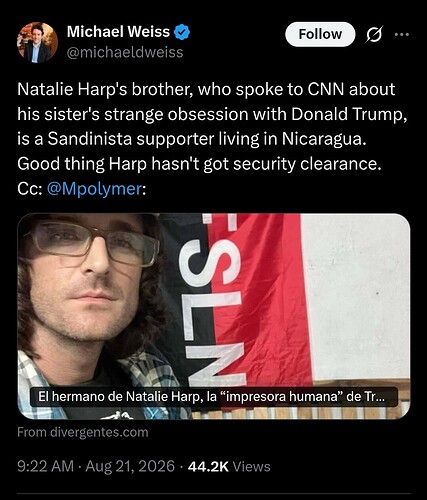Click the Michael Weiss display name
This screenshot has height=500, width=427.
click(118, 32)
